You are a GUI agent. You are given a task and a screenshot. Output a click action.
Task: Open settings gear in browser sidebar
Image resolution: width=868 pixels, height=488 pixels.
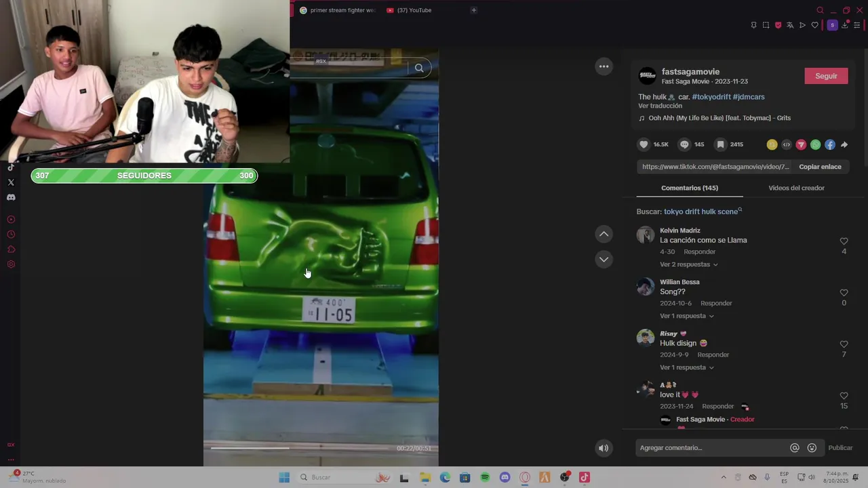[11, 264]
